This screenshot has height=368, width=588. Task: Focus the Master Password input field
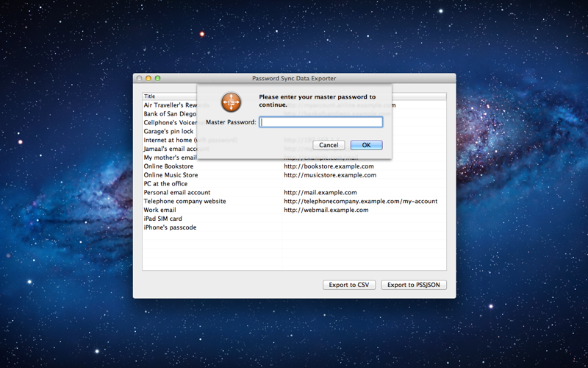coord(321,122)
